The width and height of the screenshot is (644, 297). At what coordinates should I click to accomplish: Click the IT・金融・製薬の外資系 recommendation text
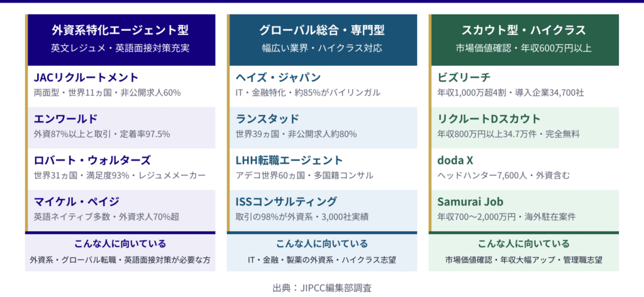pyautogui.click(x=321, y=259)
